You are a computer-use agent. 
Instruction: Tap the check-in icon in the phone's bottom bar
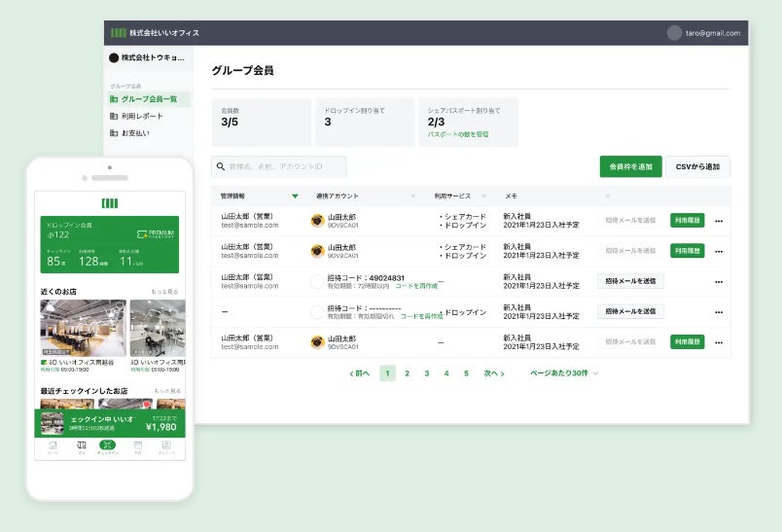(107, 445)
